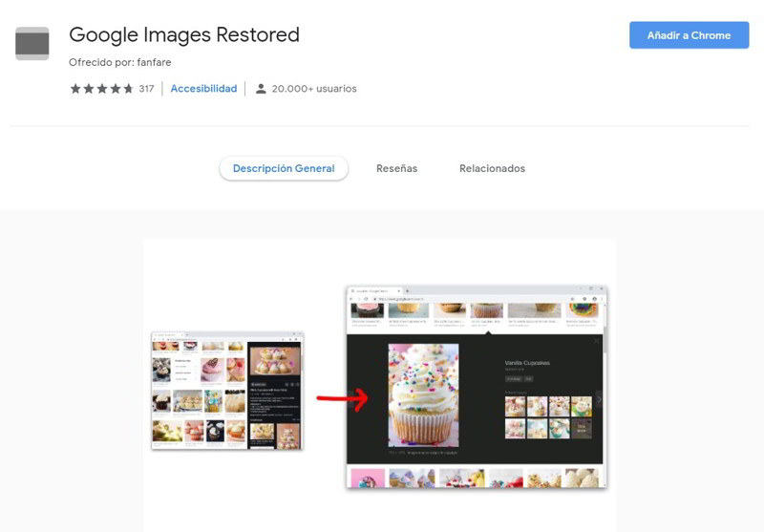Select the Descripción General tab
The image size is (764, 532).
pyautogui.click(x=284, y=168)
